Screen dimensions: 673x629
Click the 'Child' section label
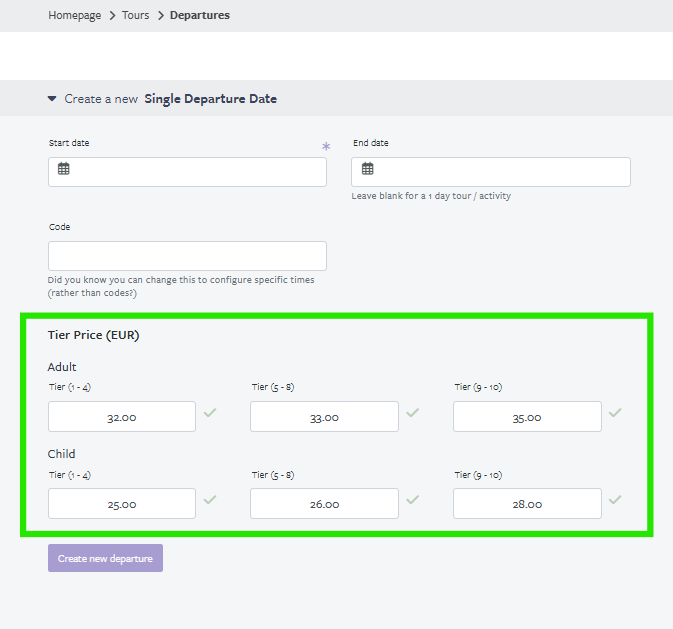61,454
